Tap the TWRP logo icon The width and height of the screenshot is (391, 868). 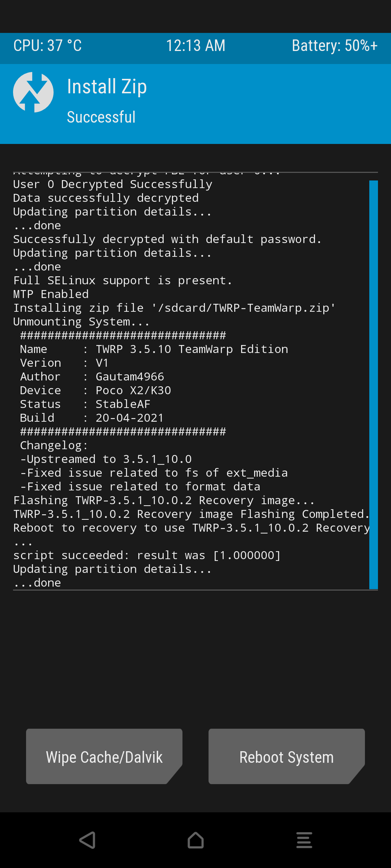(33, 92)
